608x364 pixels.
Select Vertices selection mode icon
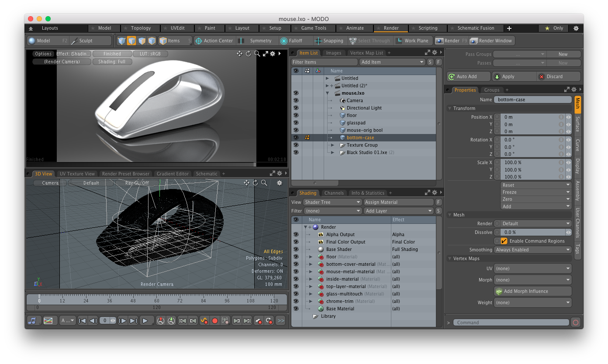122,41
